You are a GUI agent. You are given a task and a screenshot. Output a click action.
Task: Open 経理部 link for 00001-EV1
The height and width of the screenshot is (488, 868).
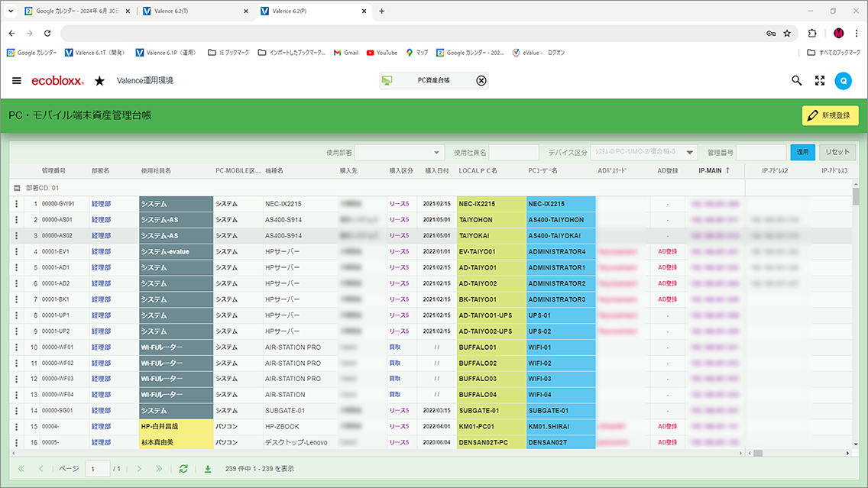(x=102, y=252)
